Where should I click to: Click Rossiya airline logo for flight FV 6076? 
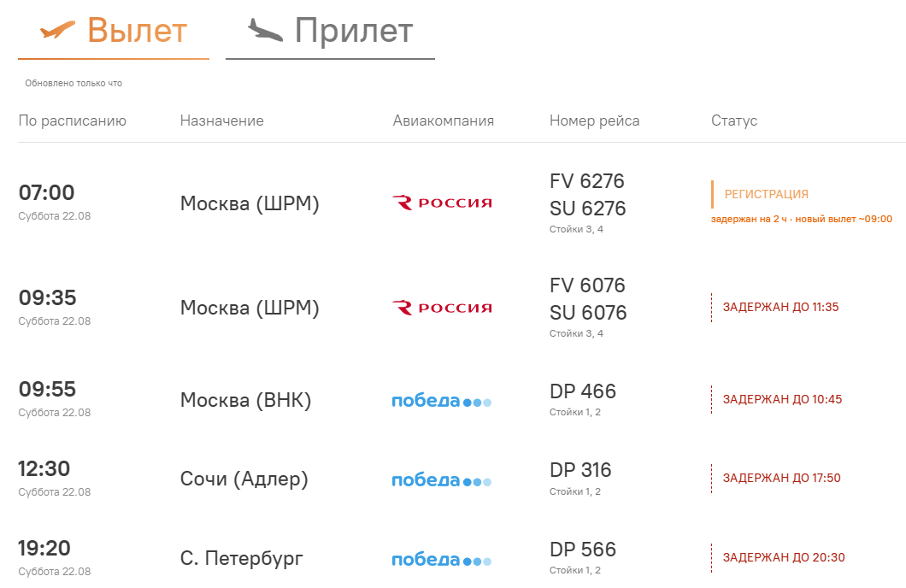[442, 308]
